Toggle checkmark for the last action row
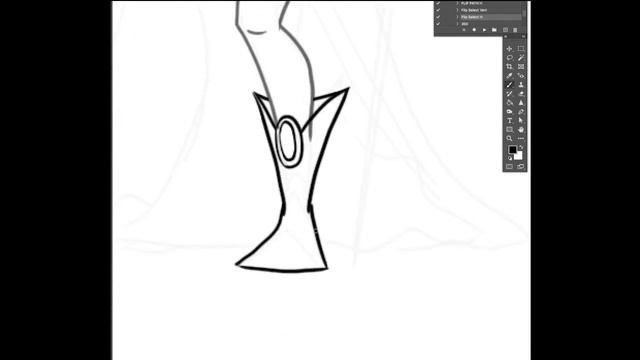Image resolution: width=640 pixels, height=360 pixels. click(x=438, y=24)
